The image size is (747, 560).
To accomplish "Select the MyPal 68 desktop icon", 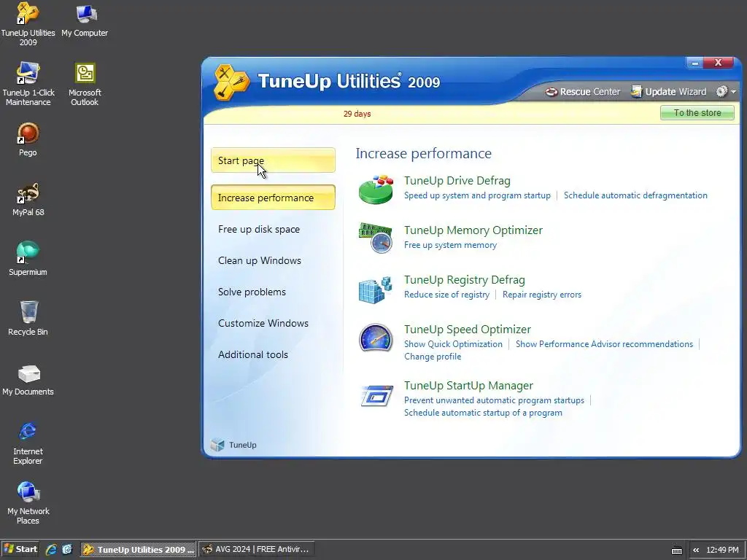I will (x=28, y=199).
